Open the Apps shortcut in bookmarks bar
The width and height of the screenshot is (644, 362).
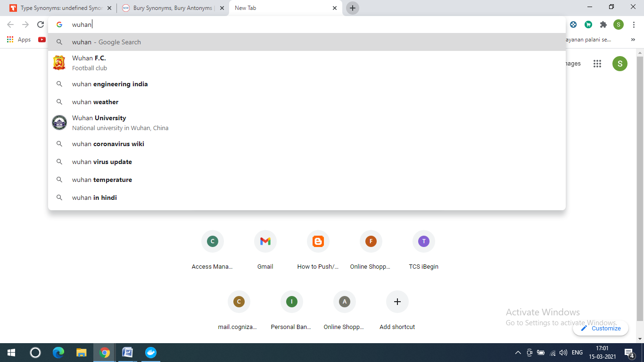[x=19, y=40]
